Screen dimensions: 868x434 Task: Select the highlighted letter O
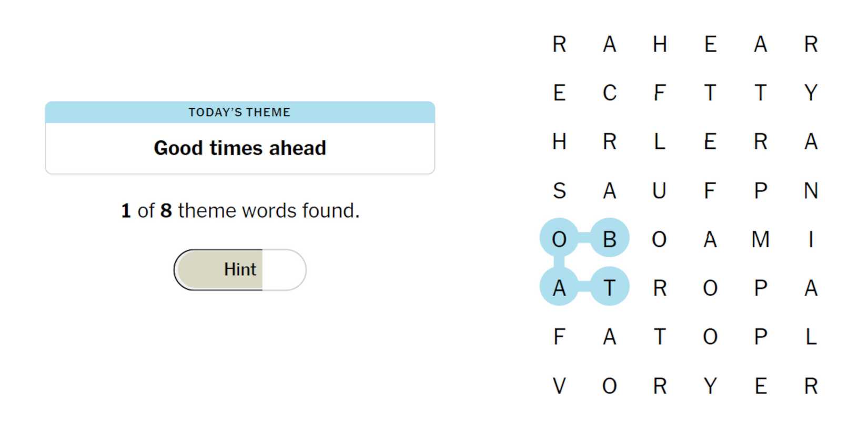pos(559,239)
